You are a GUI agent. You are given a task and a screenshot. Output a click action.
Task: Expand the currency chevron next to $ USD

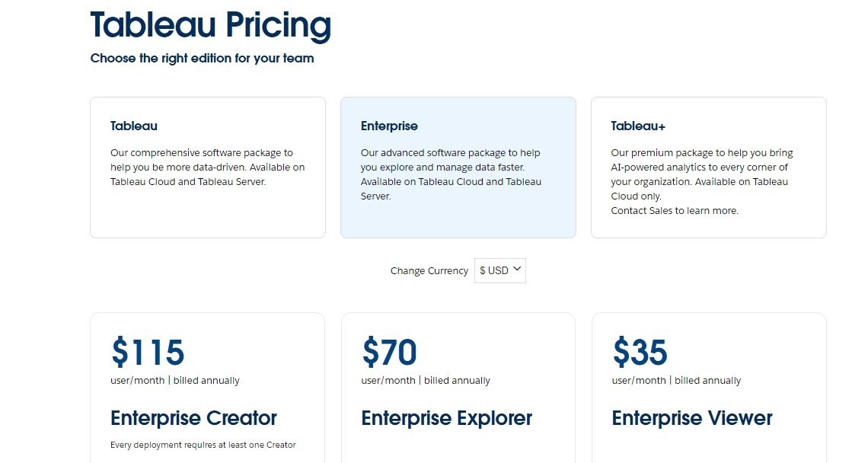[x=516, y=270]
